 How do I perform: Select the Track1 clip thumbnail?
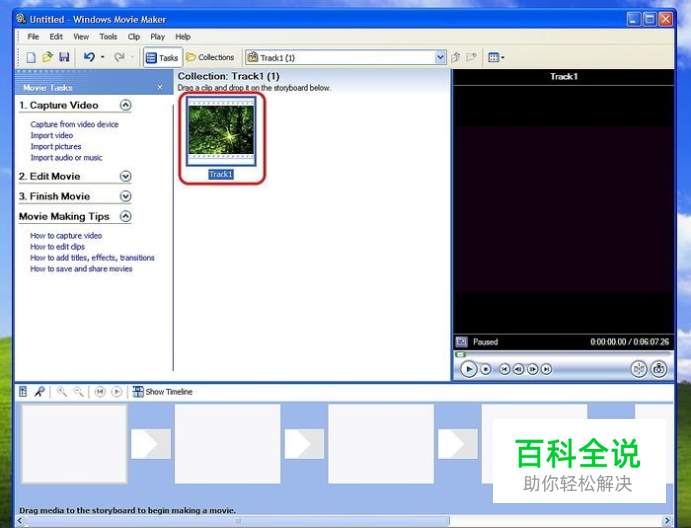(221, 131)
